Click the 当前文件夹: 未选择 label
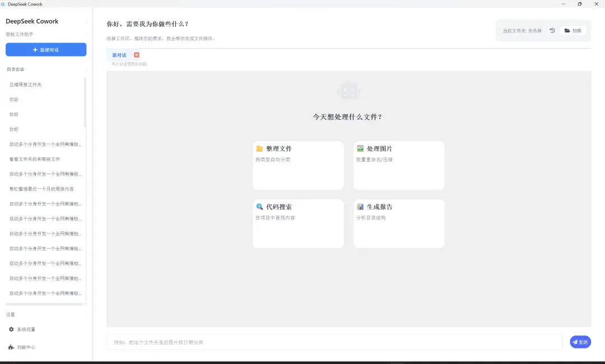This screenshot has height=364, width=605. pyautogui.click(x=522, y=30)
